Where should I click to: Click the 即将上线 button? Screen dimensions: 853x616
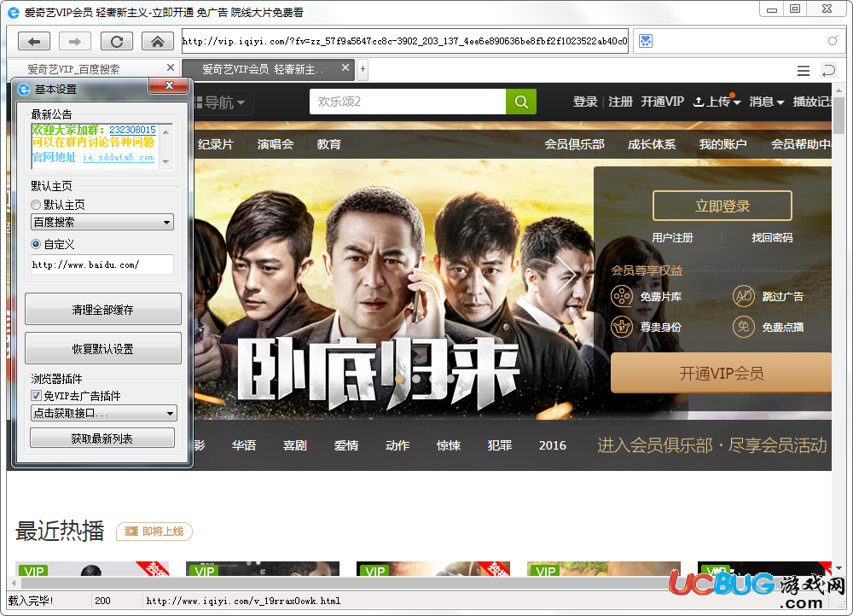pyautogui.click(x=154, y=532)
